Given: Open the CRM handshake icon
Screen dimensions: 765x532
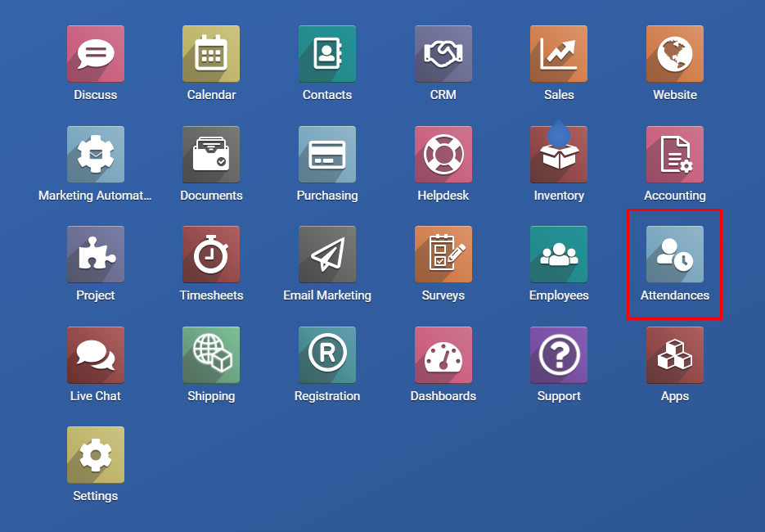Looking at the screenshot, I should click(x=443, y=54).
